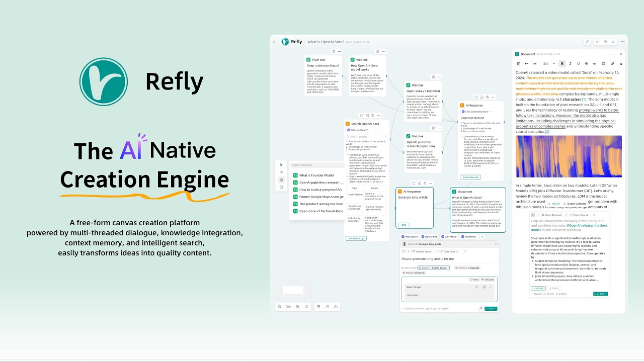Image resolution: width=644 pixels, height=362 pixels.
Task: Open more options above Generate Outline node
Action: 493,97
